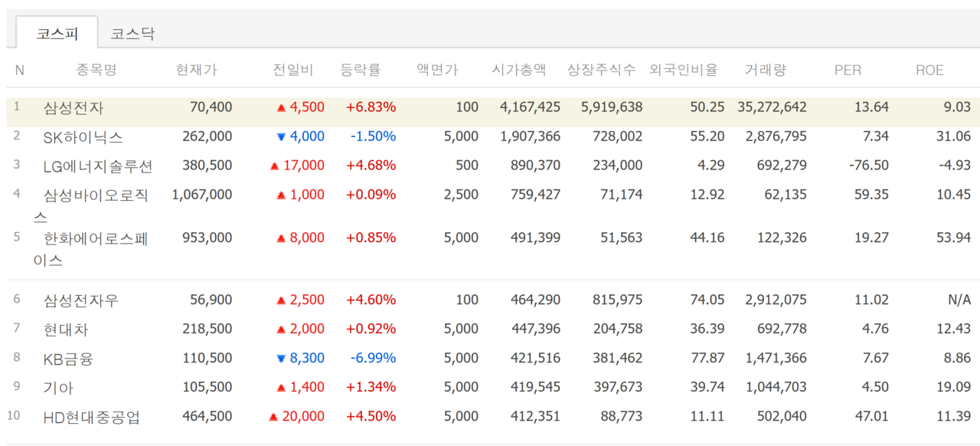Select the current price 464,500
The width and height of the screenshot is (980, 446).
(x=207, y=417)
